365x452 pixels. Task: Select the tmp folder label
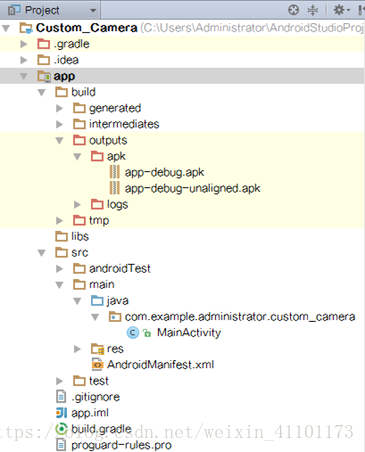pos(99,221)
